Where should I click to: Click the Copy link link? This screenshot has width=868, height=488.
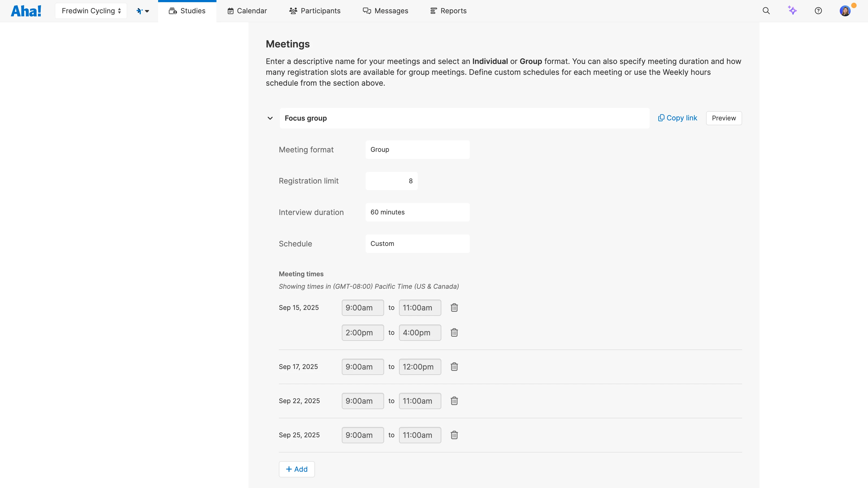(x=677, y=118)
